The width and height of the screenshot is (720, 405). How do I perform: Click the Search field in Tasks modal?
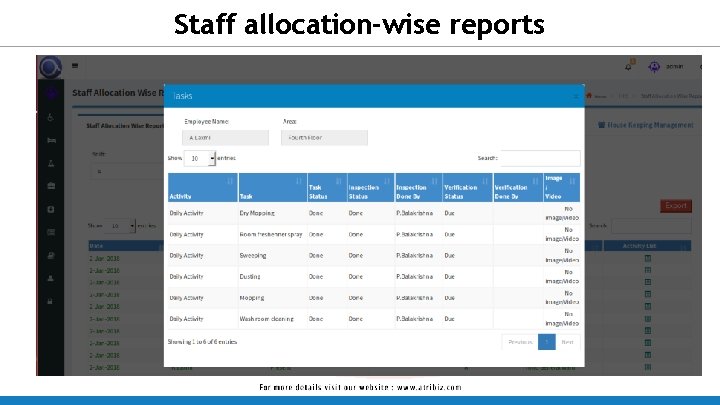(x=540, y=158)
